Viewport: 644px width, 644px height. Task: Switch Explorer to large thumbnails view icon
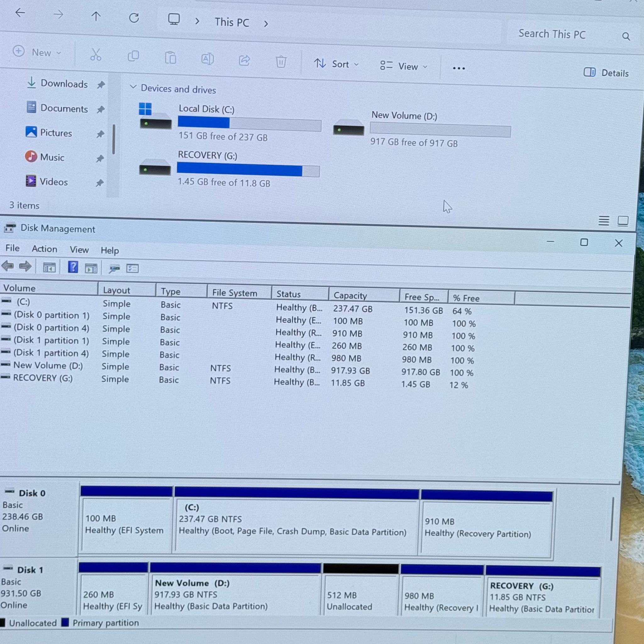pyautogui.click(x=623, y=221)
